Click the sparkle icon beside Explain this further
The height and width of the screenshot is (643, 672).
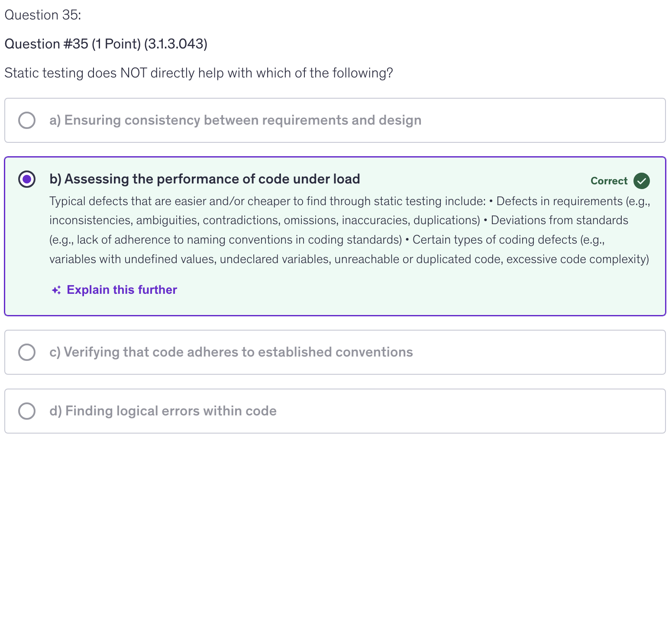pyautogui.click(x=56, y=290)
